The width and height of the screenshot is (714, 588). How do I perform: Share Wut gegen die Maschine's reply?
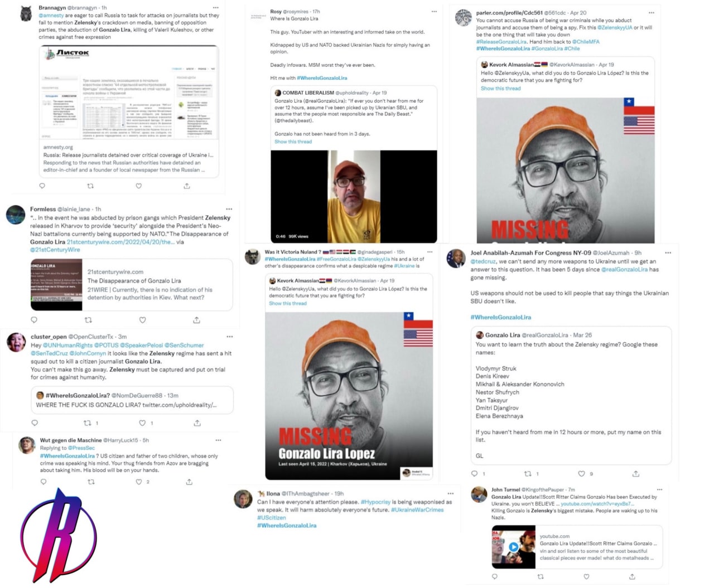coord(189,482)
